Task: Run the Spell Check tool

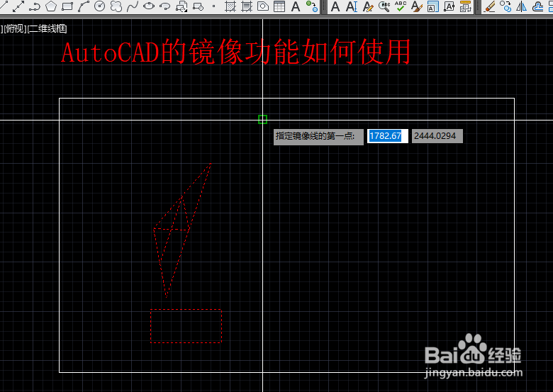Action: (401, 6)
